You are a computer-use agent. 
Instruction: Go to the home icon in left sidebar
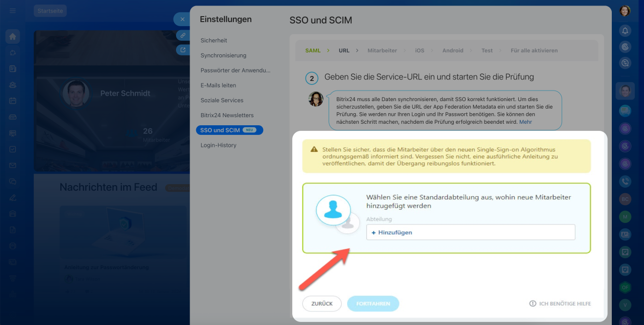coord(13,36)
